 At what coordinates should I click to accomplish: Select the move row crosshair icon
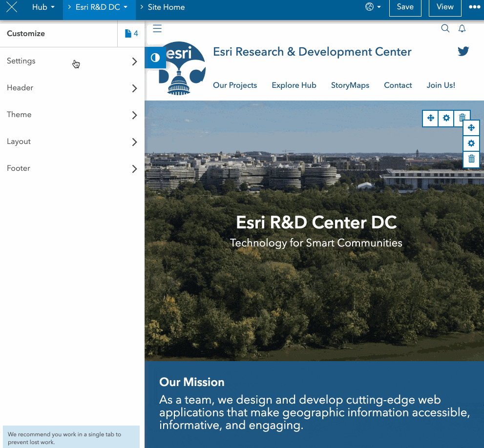[x=430, y=118]
